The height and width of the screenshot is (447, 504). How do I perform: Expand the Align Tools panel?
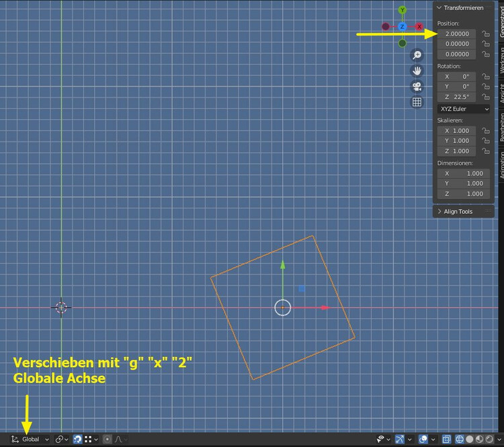(x=458, y=211)
